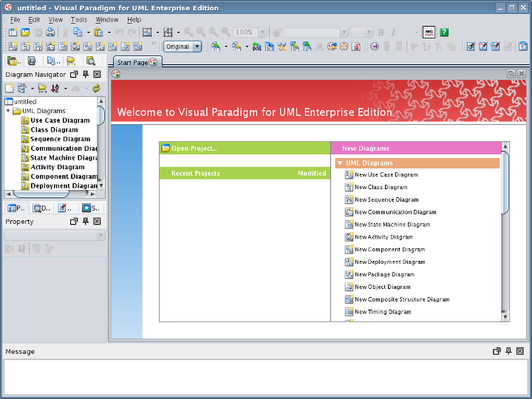This screenshot has width=532, height=399.
Task: Open the Paste options dropdown arrow
Action: point(109,33)
